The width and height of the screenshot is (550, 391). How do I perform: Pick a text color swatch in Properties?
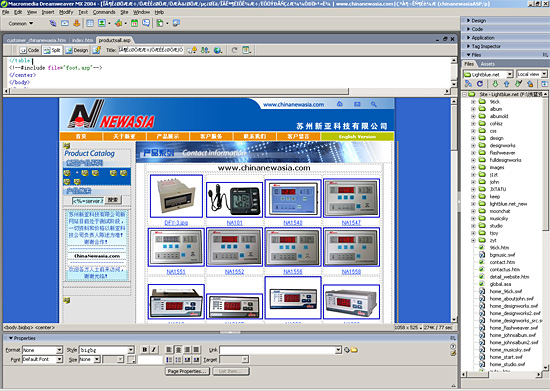131,360
